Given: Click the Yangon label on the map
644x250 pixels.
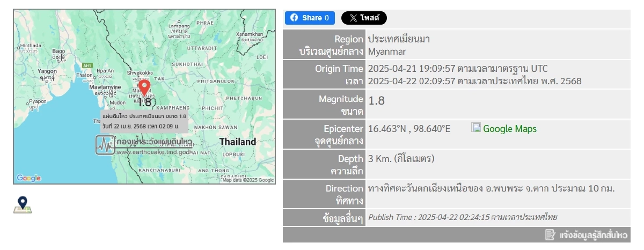Looking at the screenshot, I should click(47, 71).
